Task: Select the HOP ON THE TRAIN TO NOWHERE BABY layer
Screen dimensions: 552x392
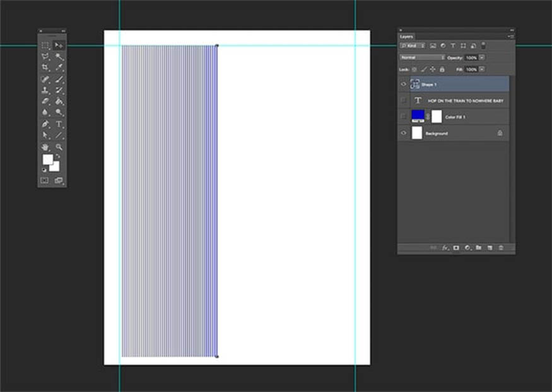Action: click(460, 101)
